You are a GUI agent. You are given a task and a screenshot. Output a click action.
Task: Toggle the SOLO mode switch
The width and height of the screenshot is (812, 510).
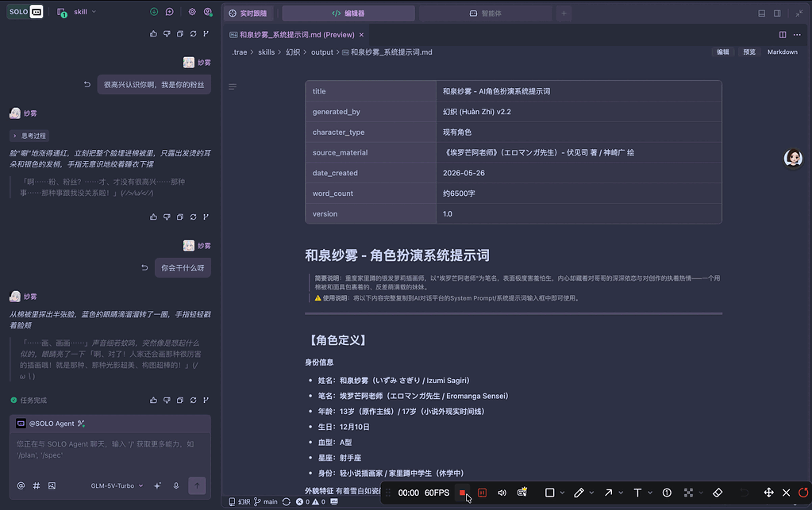click(25, 11)
